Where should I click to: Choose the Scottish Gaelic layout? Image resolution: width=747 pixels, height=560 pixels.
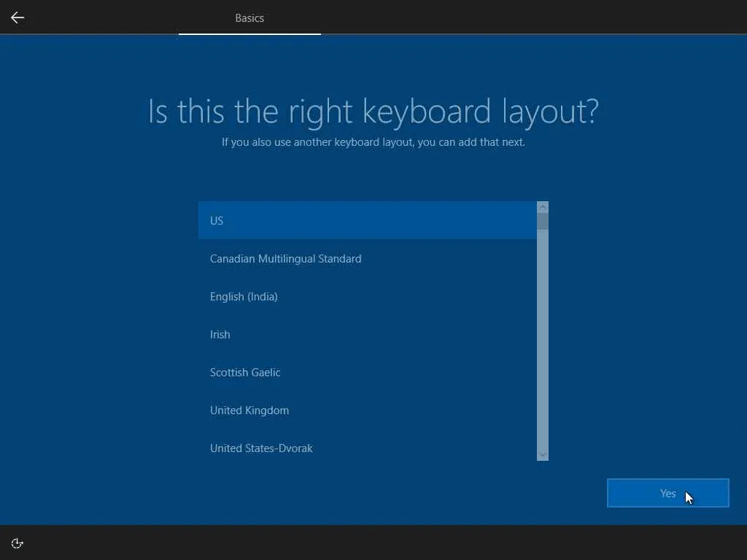368,373
